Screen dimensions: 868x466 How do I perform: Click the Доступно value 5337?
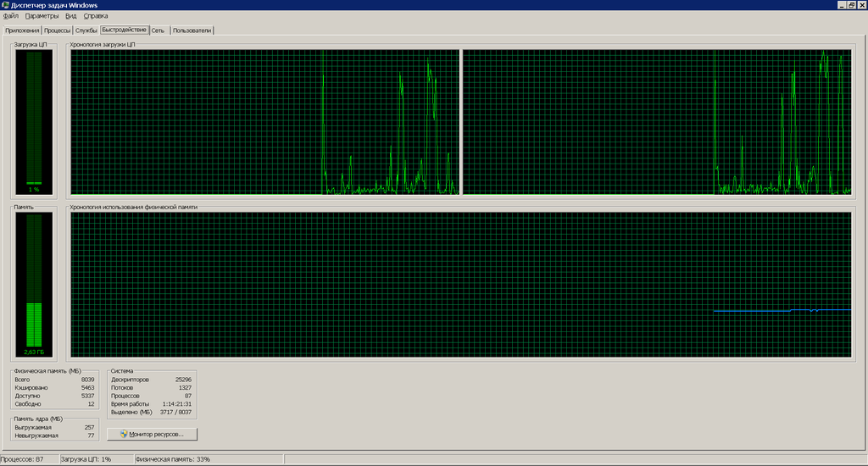[87, 397]
